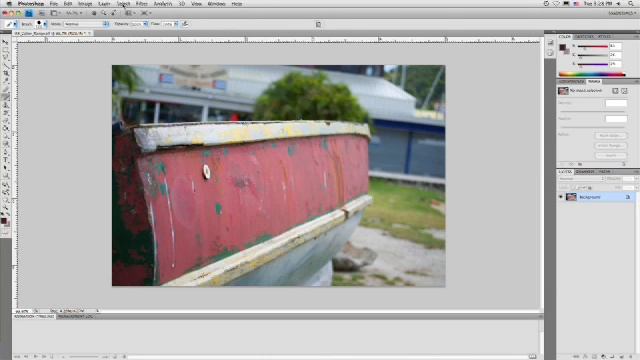The width and height of the screenshot is (640, 360).
Task: Switch to the Channels tab
Action: coord(585,172)
